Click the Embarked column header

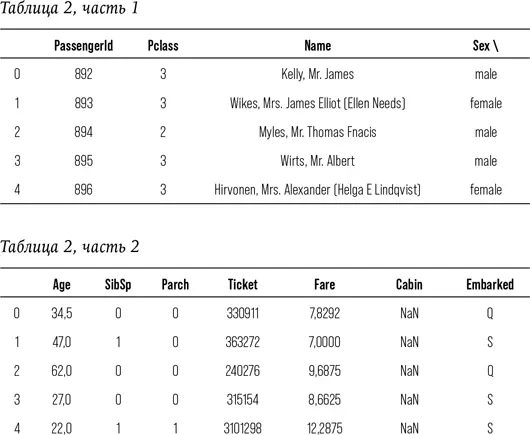tap(490, 284)
